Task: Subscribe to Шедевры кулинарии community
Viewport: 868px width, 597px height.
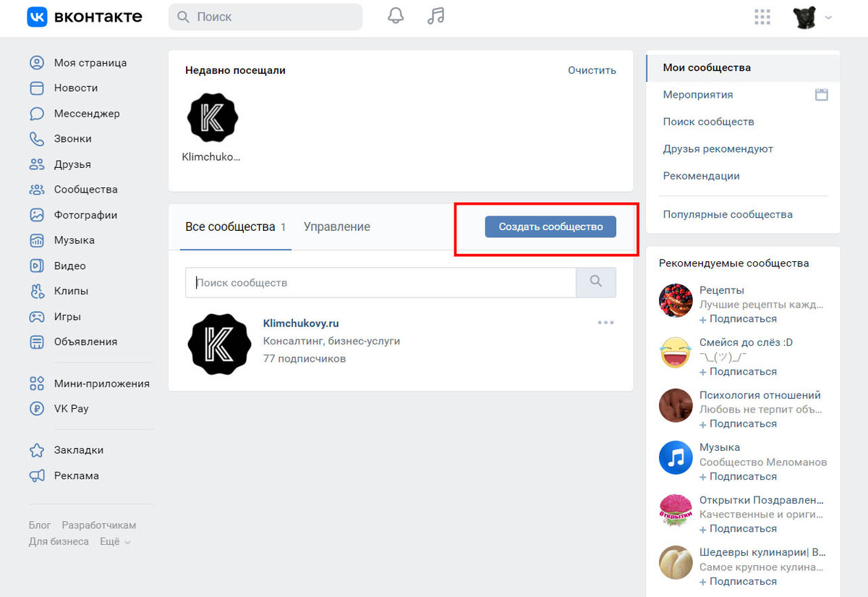Action: click(x=738, y=581)
